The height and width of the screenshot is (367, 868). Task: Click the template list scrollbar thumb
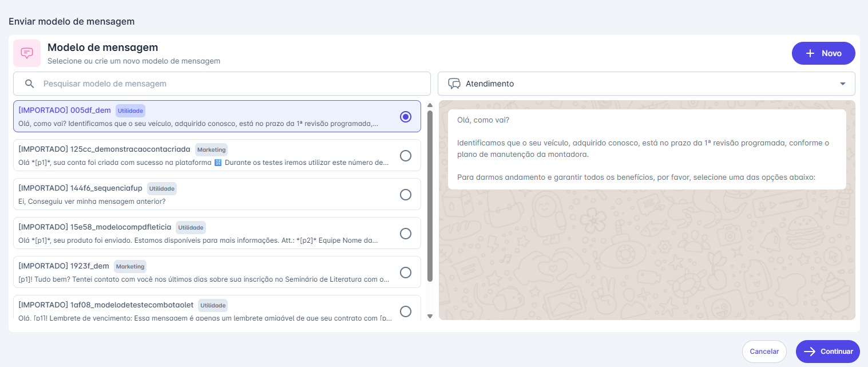[x=430, y=196]
